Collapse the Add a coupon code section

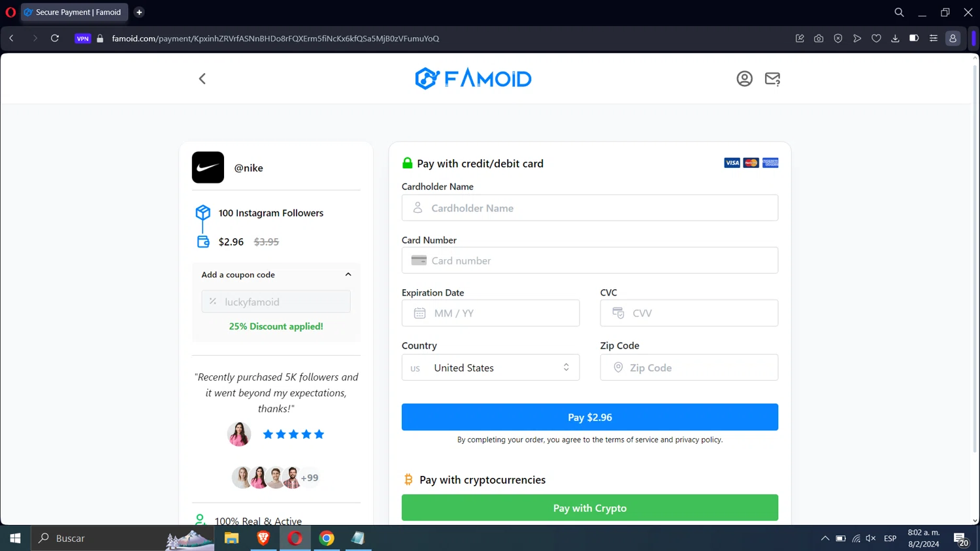pyautogui.click(x=348, y=275)
